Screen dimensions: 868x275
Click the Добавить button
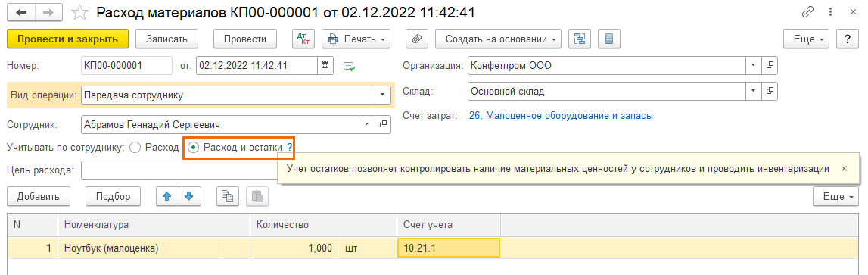(38, 196)
